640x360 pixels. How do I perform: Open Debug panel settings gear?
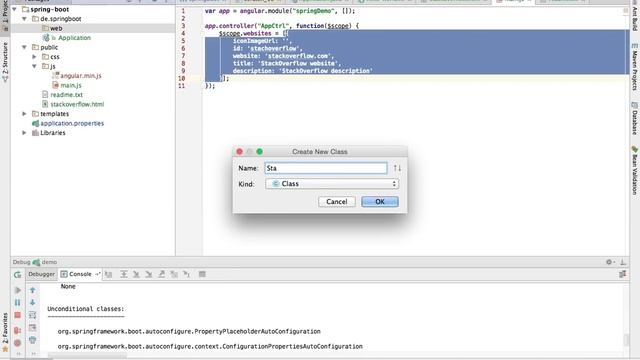click(610, 262)
